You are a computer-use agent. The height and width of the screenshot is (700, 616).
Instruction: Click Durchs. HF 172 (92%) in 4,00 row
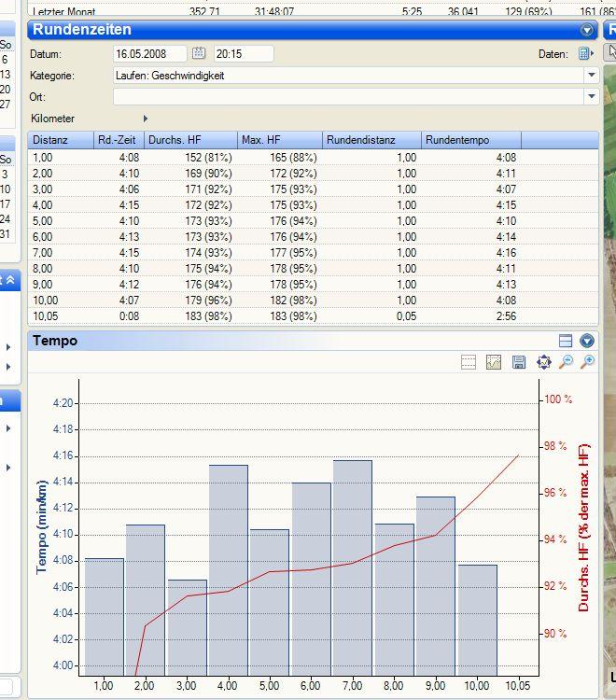pyautogui.click(x=208, y=205)
